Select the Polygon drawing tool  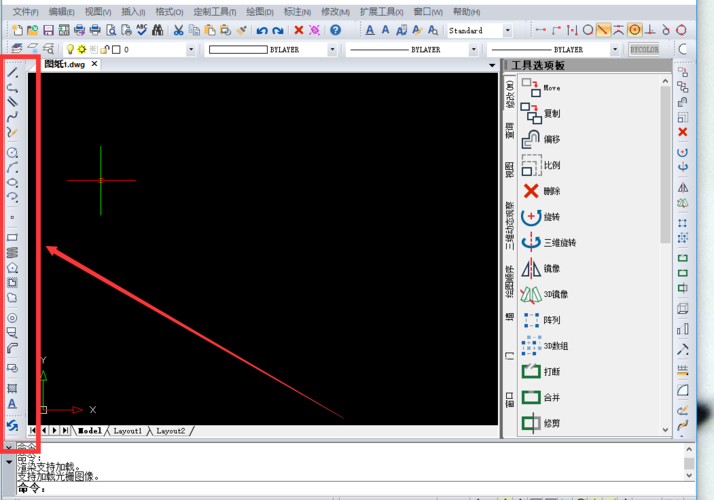(12, 267)
